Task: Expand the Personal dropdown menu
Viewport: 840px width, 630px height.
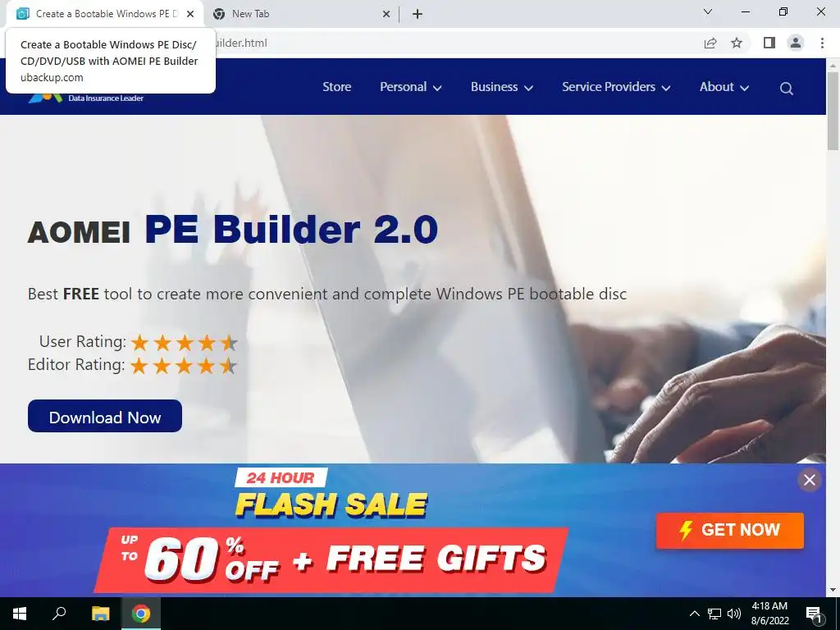Action: 410,87
